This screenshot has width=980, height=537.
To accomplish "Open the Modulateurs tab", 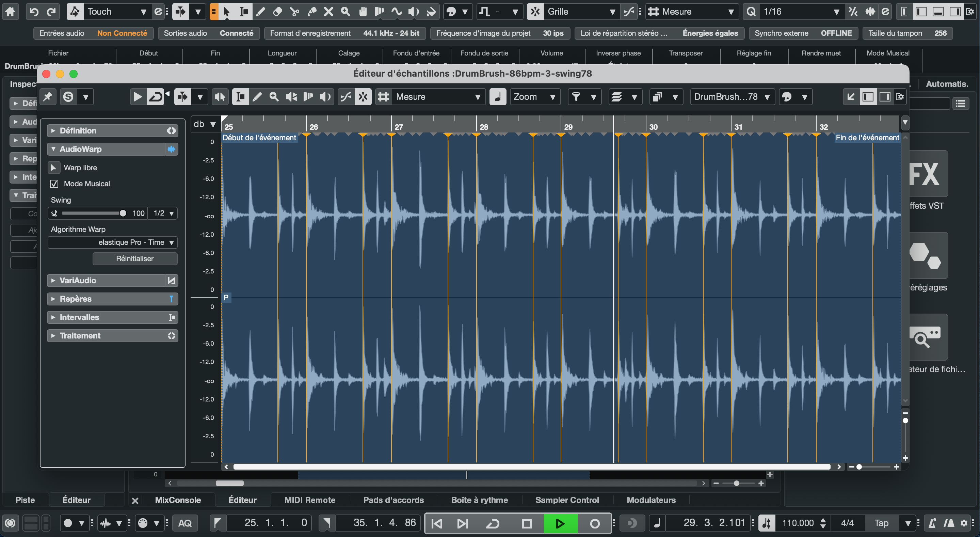I will (x=651, y=500).
